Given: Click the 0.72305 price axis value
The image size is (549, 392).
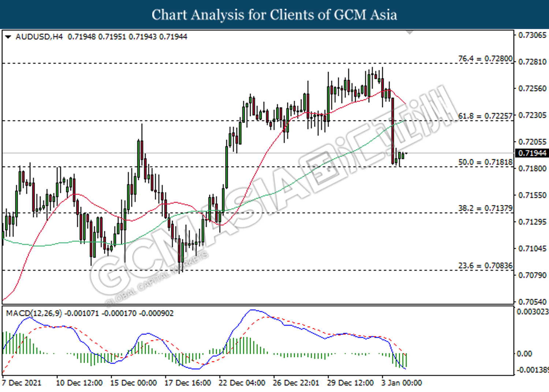Looking at the screenshot, I should pyautogui.click(x=533, y=115).
